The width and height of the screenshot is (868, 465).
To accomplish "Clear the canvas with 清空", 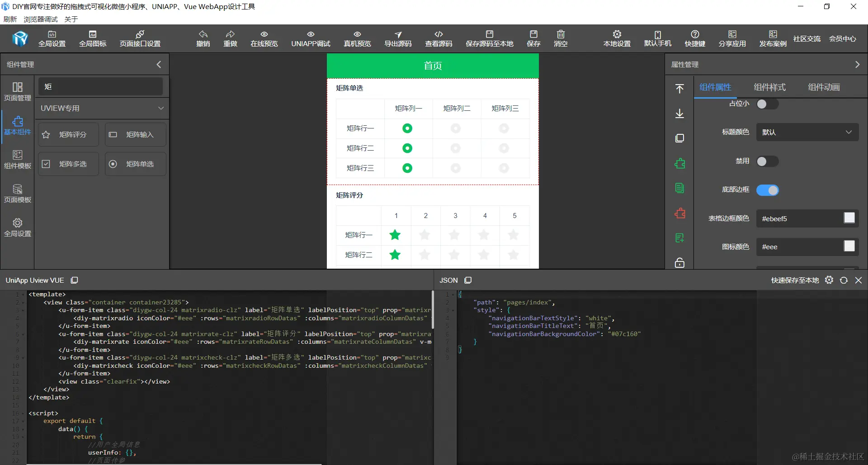I will click(x=561, y=39).
